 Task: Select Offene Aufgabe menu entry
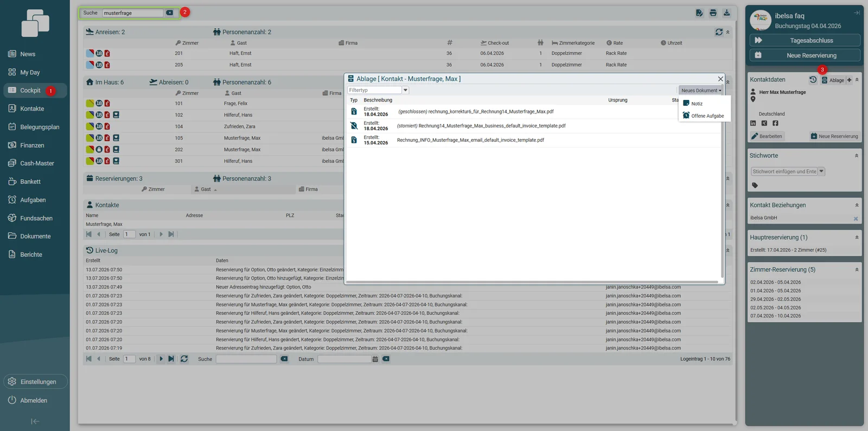[x=704, y=116]
